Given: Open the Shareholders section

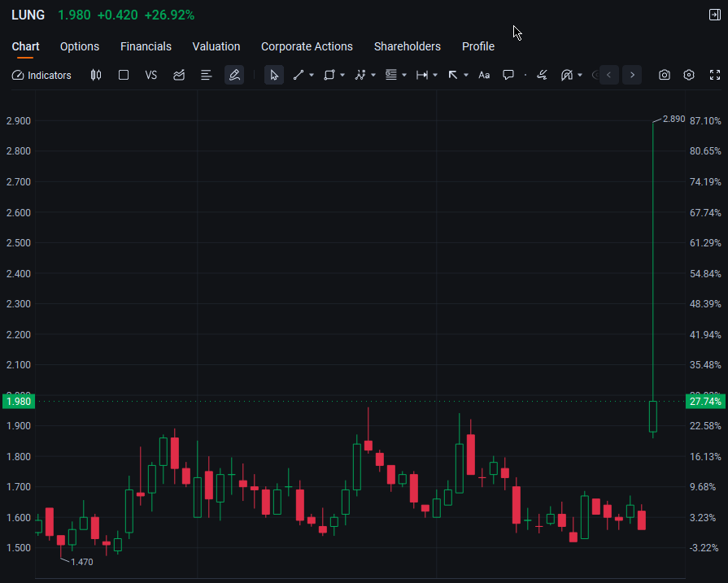Looking at the screenshot, I should [x=407, y=46].
